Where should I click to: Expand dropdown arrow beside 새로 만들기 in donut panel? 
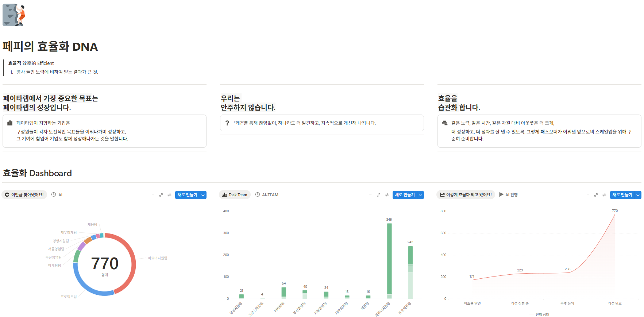[203, 195]
